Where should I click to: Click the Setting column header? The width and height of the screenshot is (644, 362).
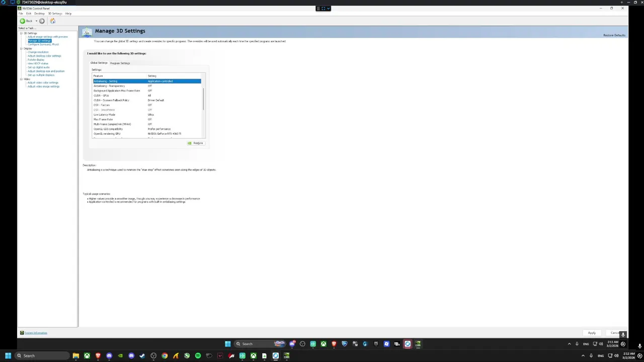tap(174, 76)
